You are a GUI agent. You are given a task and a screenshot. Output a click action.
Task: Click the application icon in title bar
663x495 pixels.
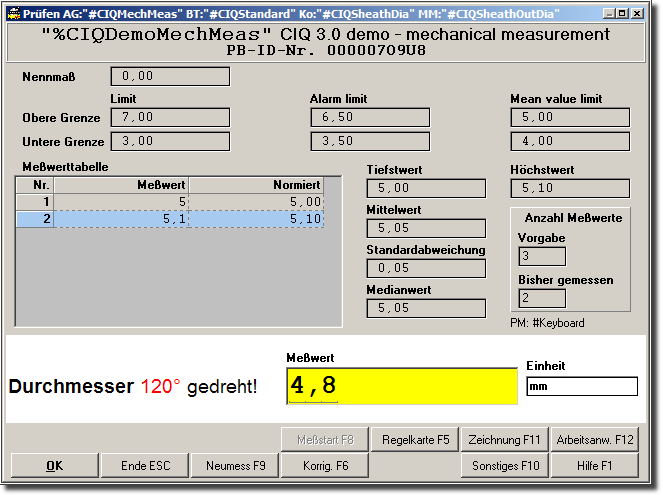tap(13, 14)
